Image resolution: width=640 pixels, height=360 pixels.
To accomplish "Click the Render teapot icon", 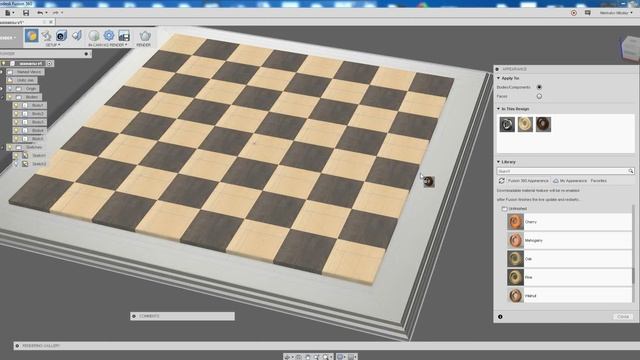I will (145, 36).
